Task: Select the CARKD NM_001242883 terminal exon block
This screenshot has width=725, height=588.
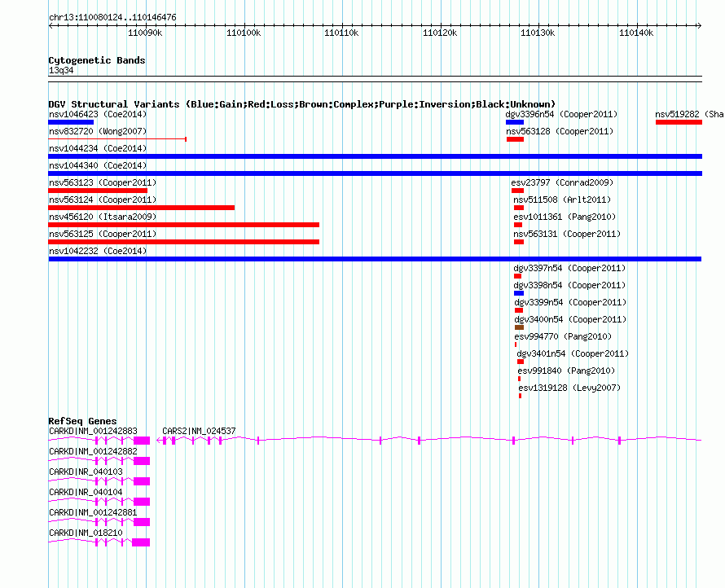Action: pyautogui.click(x=142, y=441)
